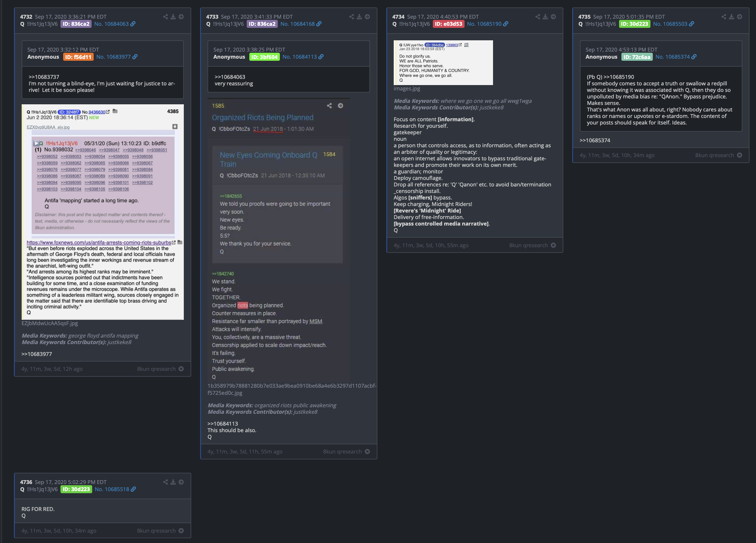Share post 4735 using share icon
This screenshot has width=756, height=543.
724,17
